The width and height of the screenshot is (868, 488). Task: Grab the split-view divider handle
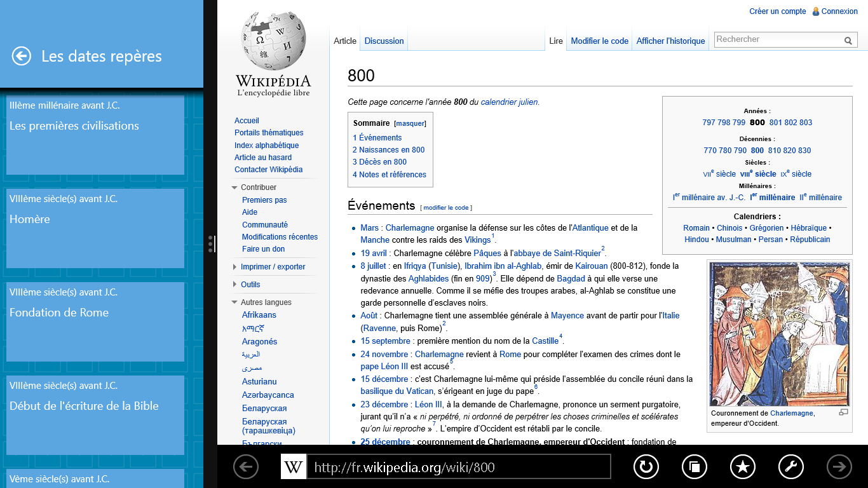[211, 243]
